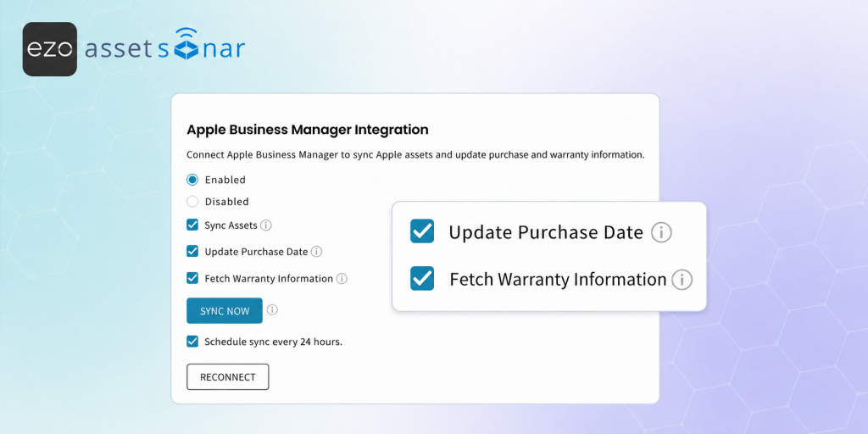The image size is (868, 434).
Task: Toggle the enlarged Fetch Warranty Information checkbox
Action: click(422, 278)
